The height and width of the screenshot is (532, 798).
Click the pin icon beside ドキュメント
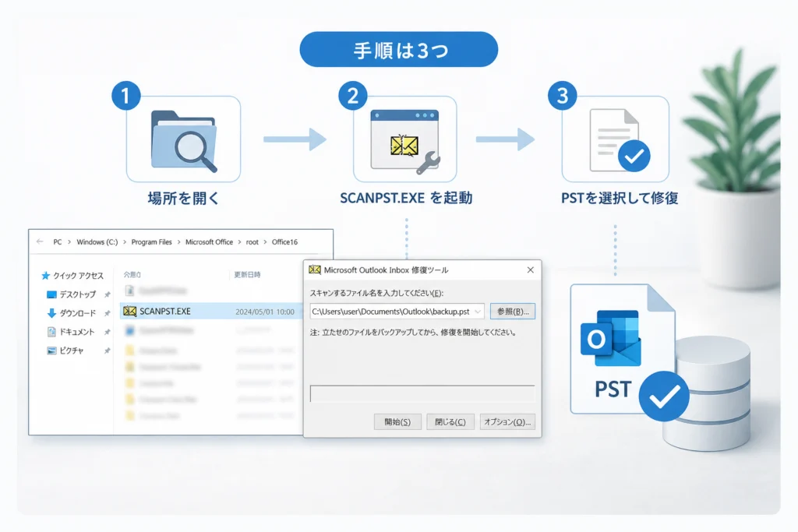(x=107, y=332)
